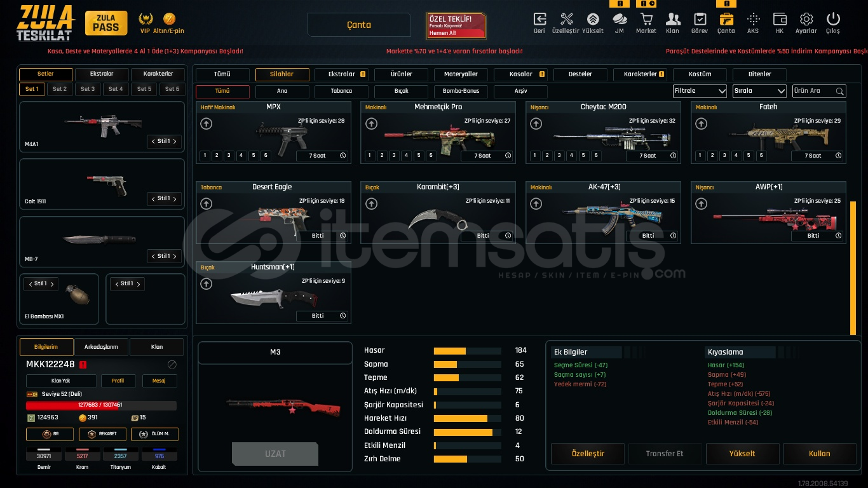Open the Filtrele dropdown
The image size is (868, 488).
[x=700, y=91]
